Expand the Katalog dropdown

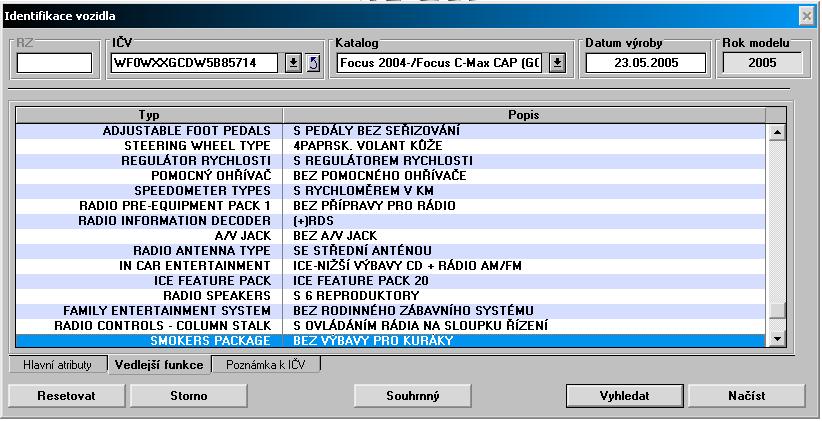557,64
